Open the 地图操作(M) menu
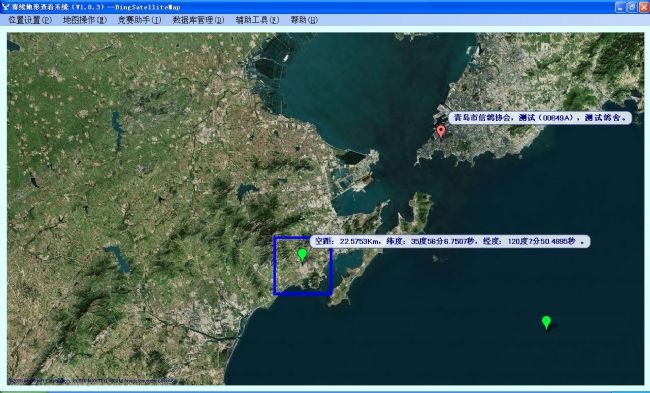Viewport: 650px width, 393px height. (85, 20)
